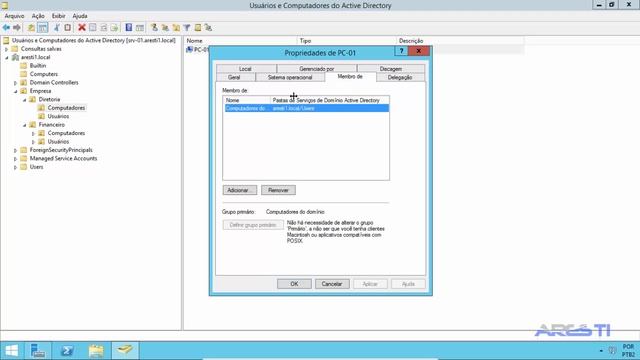Collapse the Diretoria node
Viewport: 640px width, 360px height.
point(24,100)
